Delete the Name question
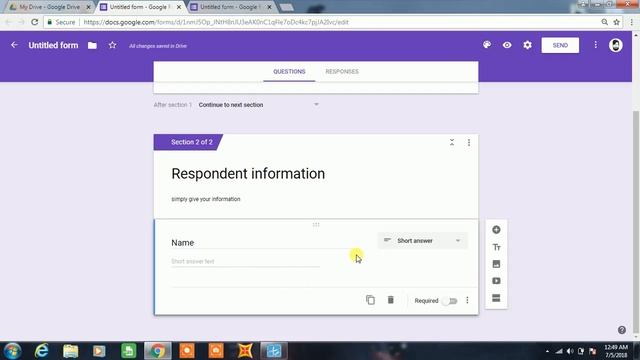Screen dimensions: 640x360 point(391,300)
